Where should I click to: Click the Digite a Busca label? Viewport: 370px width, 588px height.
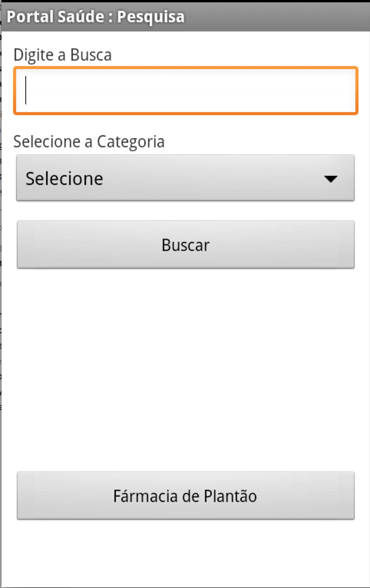63,55
